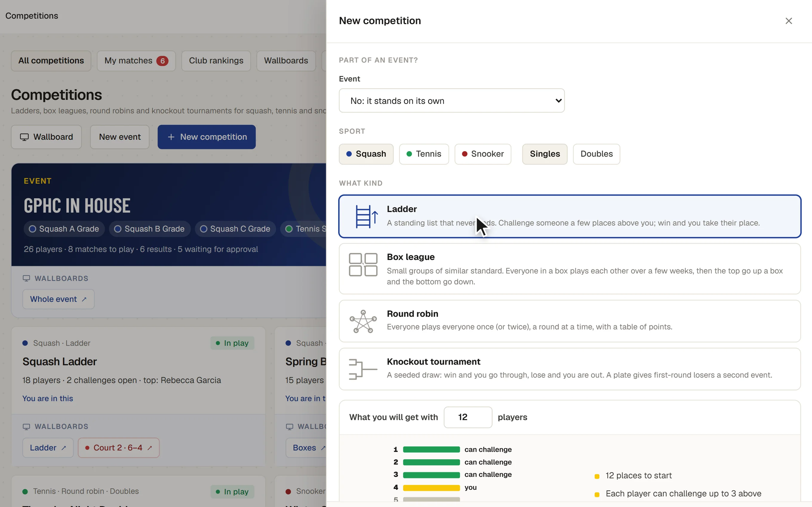
Task: Open the Club rankings tab
Action: tap(216, 61)
